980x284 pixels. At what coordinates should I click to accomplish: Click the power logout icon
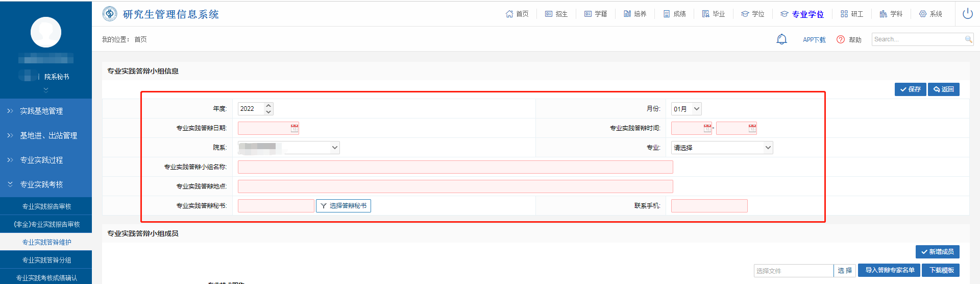coord(967,14)
